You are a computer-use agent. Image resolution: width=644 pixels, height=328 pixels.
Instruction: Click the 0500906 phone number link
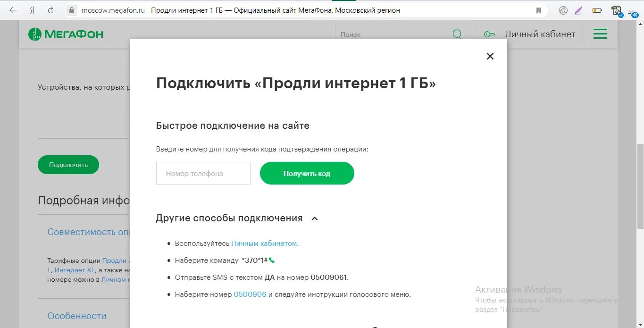click(x=250, y=294)
